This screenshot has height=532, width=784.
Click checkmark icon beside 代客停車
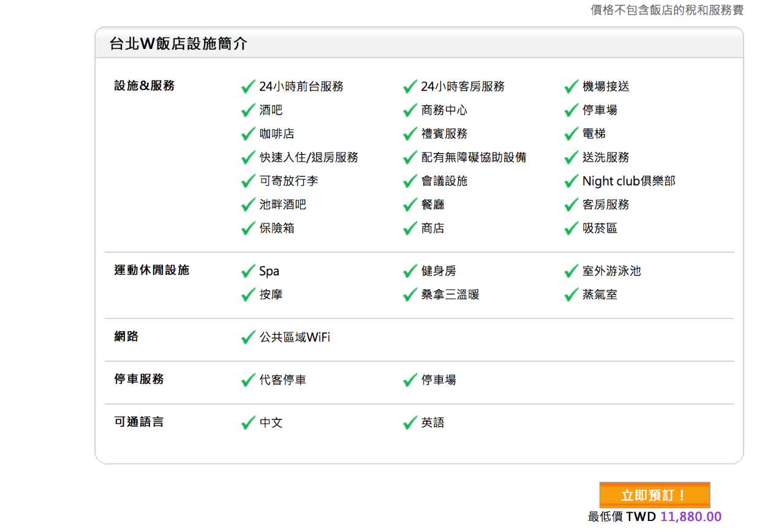(x=248, y=380)
